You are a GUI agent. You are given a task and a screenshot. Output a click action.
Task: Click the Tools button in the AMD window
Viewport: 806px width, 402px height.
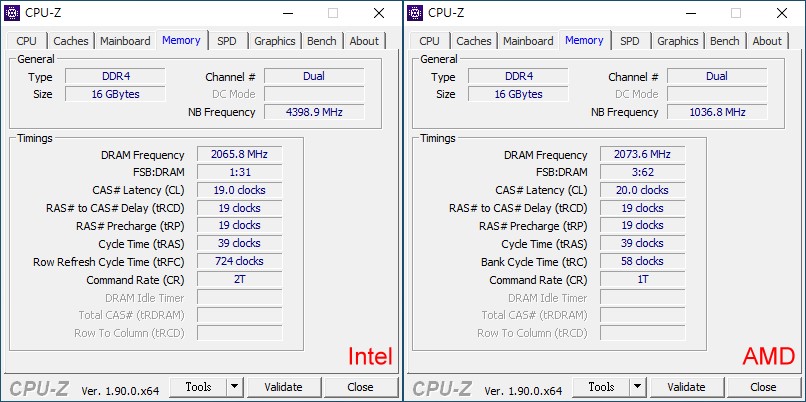[601, 387]
